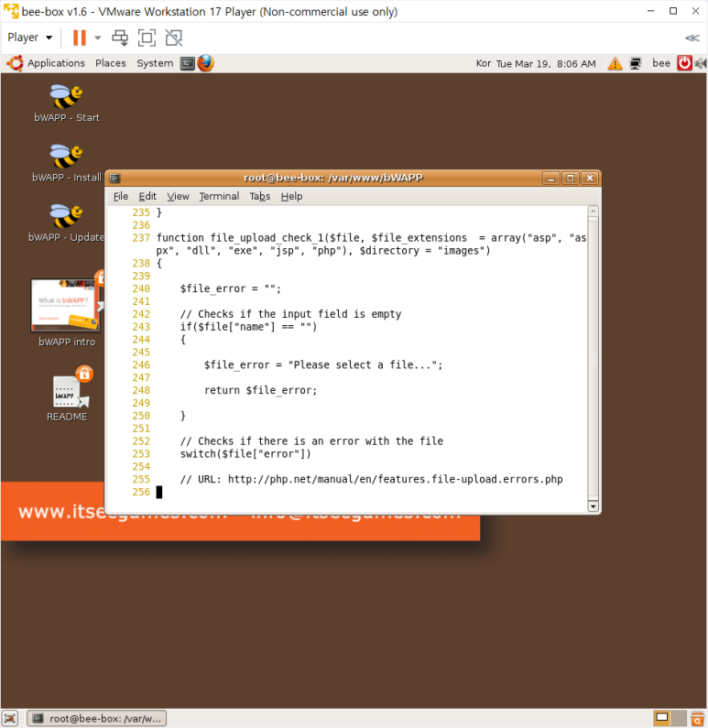Pause the virtual machine

80,38
